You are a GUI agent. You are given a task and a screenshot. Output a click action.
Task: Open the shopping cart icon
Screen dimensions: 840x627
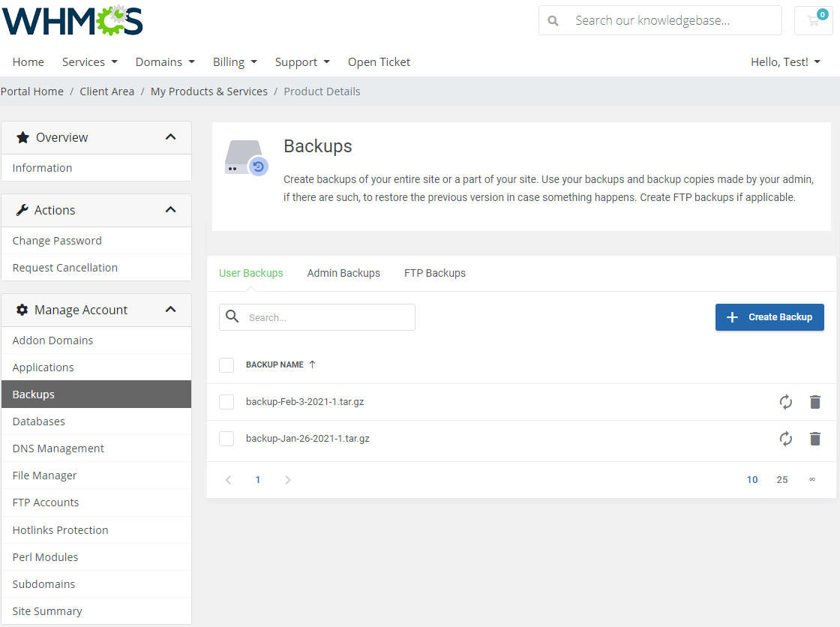click(x=813, y=21)
